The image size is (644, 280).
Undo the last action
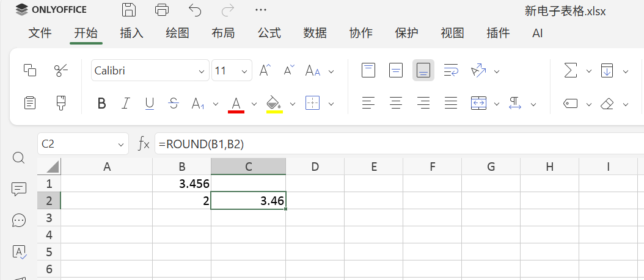tap(195, 10)
